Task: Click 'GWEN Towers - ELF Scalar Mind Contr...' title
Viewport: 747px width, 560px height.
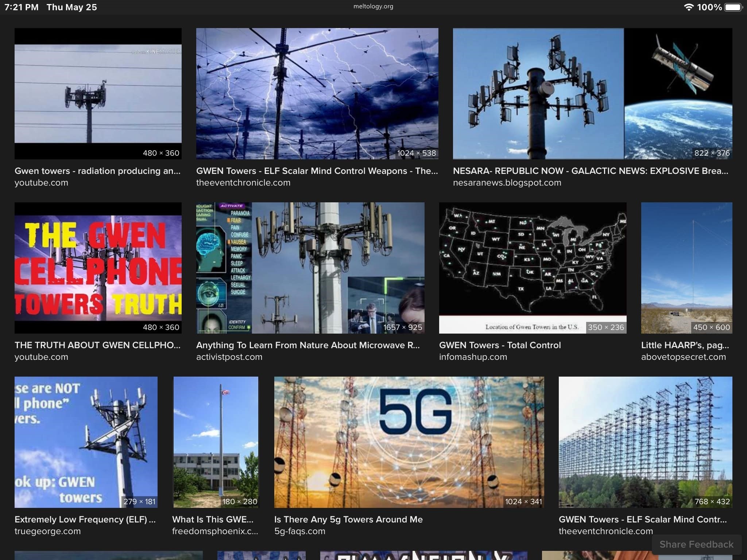Action: 643,520
